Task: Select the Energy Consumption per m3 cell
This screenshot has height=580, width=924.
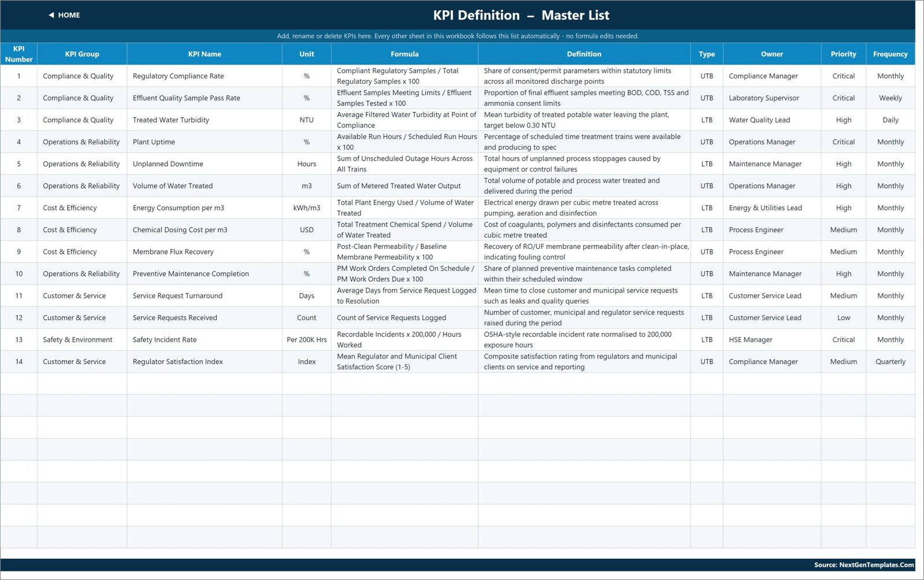Action: pyautogui.click(x=204, y=208)
